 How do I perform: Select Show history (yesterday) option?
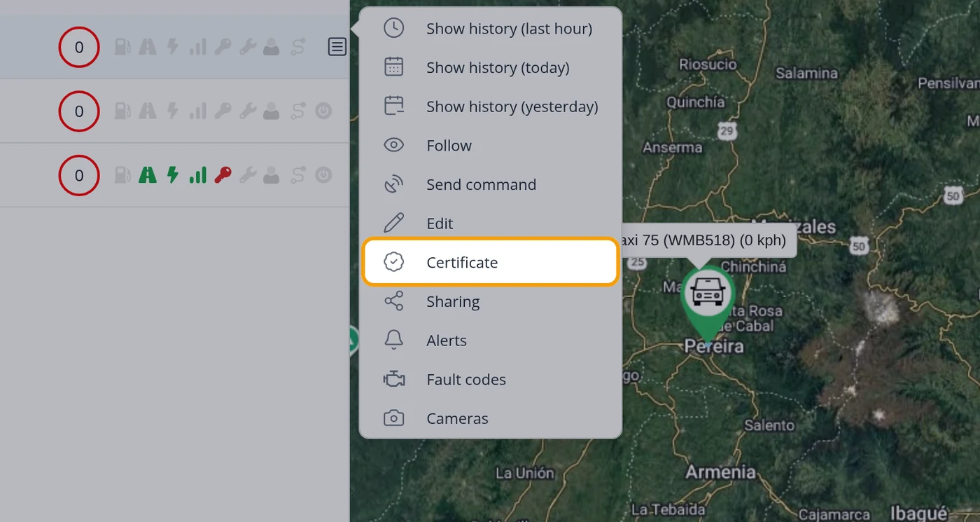pos(490,107)
